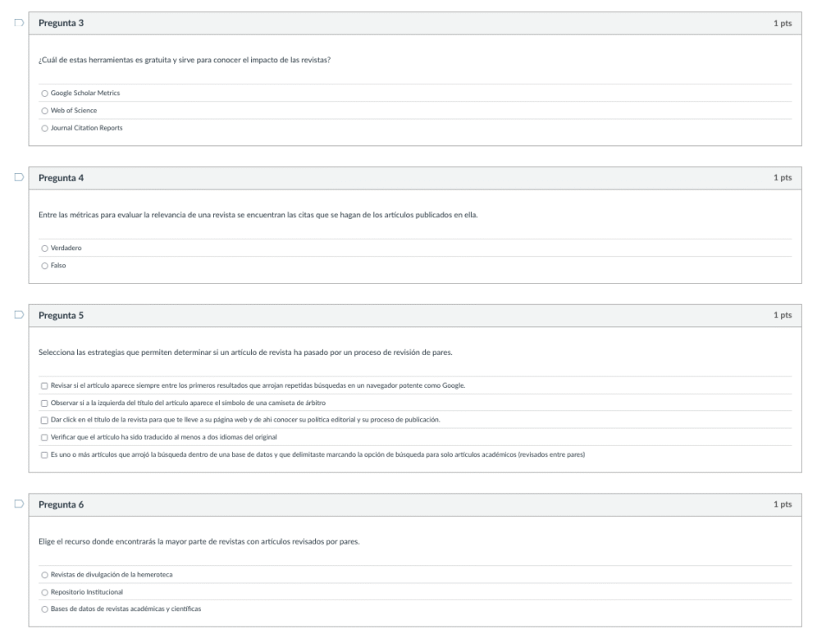
Task: Choose Falso for Pregunta 4
Action: pyautogui.click(x=44, y=265)
